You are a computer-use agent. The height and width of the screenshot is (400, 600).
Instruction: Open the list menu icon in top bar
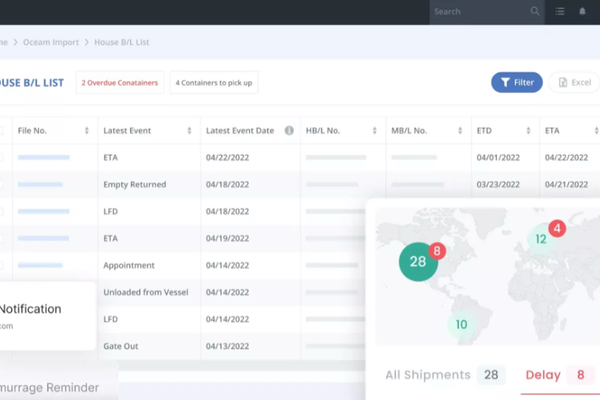click(560, 11)
